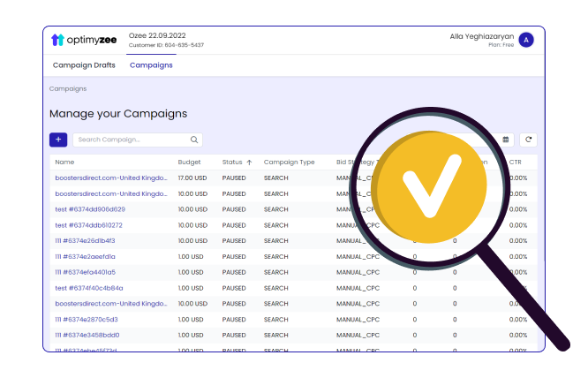Open campaign 111 #6374e26d1b4f3
The height and width of the screenshot is (378, 588).
click(85, 240)
